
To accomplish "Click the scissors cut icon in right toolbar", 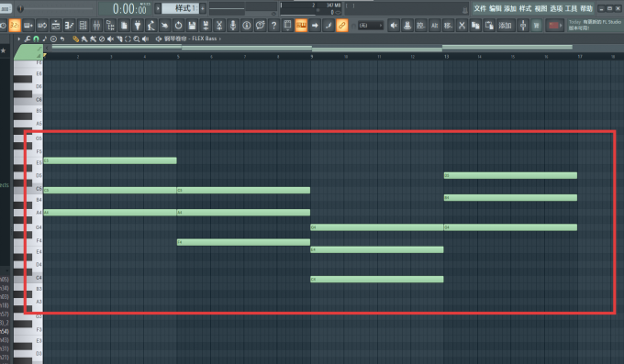I will click(462, 26).
